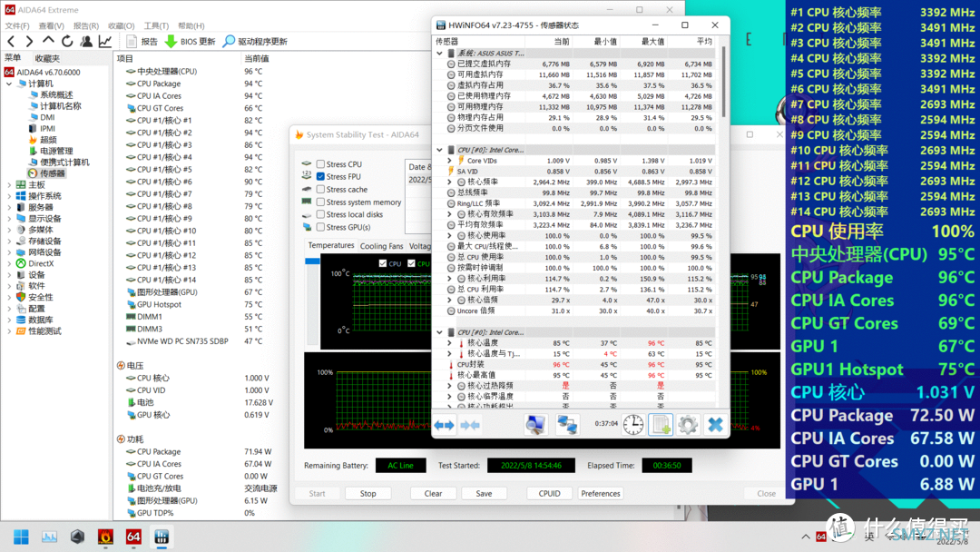Switch to the 菜单 tab
This screenshot has height=552, width=980.
pos(13,58)
